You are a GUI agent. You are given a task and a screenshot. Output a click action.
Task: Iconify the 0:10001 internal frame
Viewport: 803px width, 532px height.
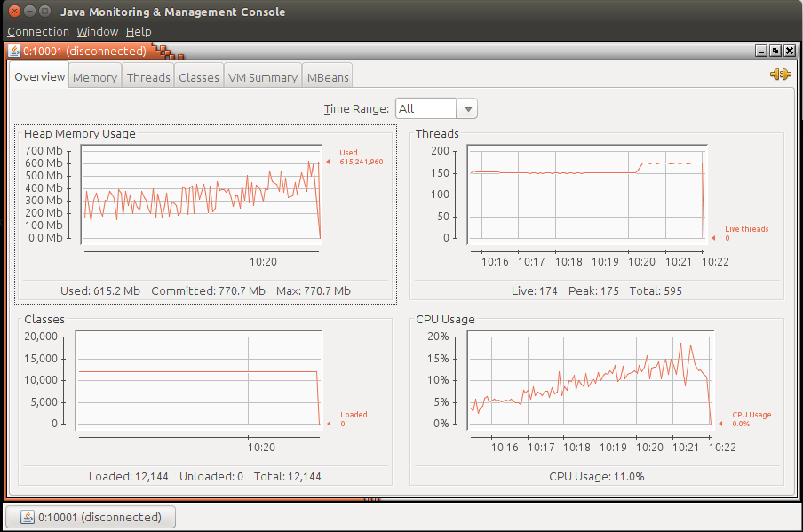pos(761,51)
